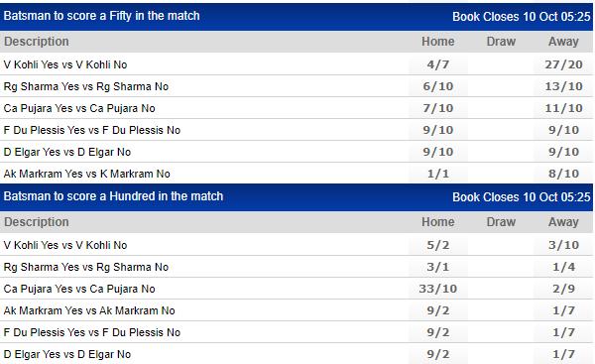Select Home 9/2 for Ak Markram Hundred
595x364 pixels.
(438, 310)
